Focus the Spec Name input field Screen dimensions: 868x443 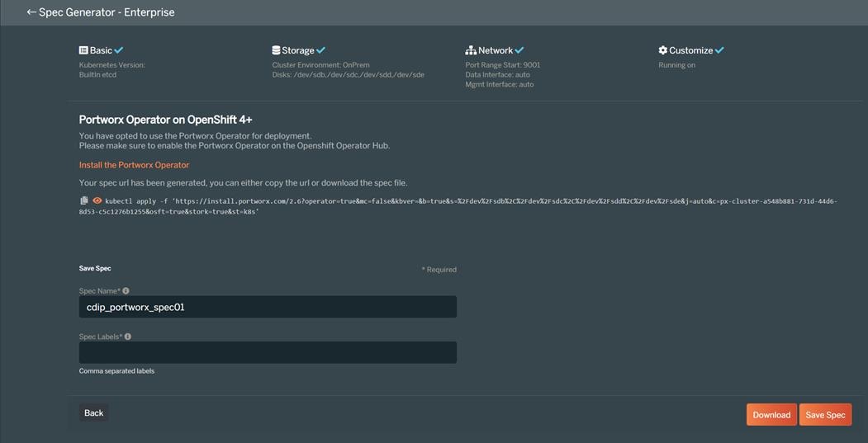pyautogui.click(x=268, y=307)
